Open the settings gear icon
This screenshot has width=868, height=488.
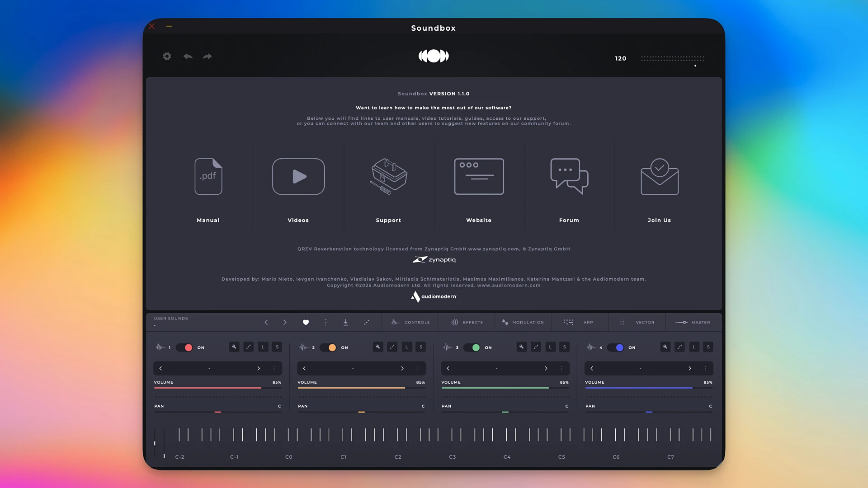(167, 56)
